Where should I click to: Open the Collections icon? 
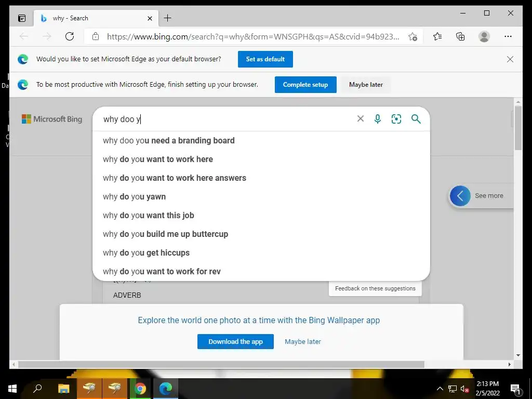point(460,36)
